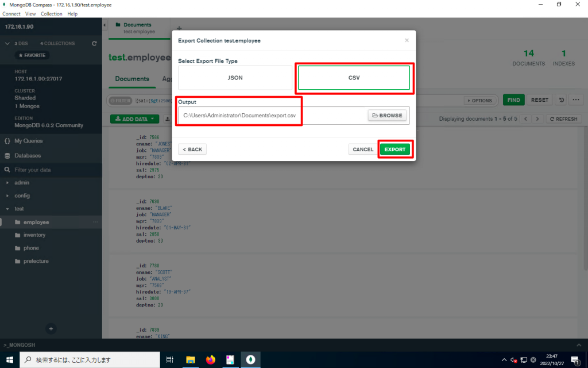Open the ADD DATA dropdown
This screenshot has height=368, width=588.
coord(134,119)
